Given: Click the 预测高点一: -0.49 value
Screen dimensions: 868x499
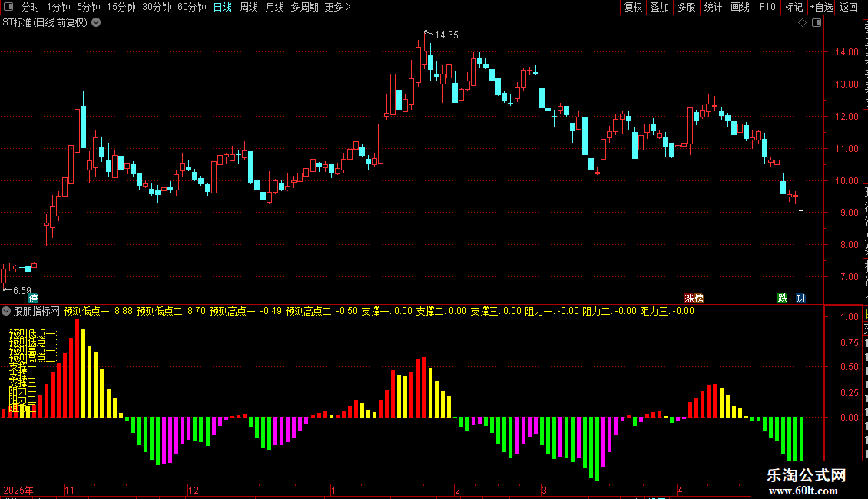Looking at the screenshot, I should [245, 312].
